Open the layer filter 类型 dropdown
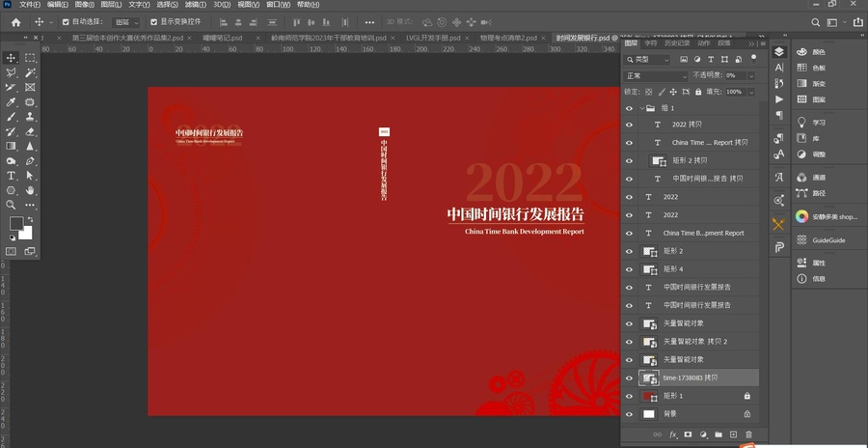Viewport: 868px width, 448px height. click(x=646, y=59)
